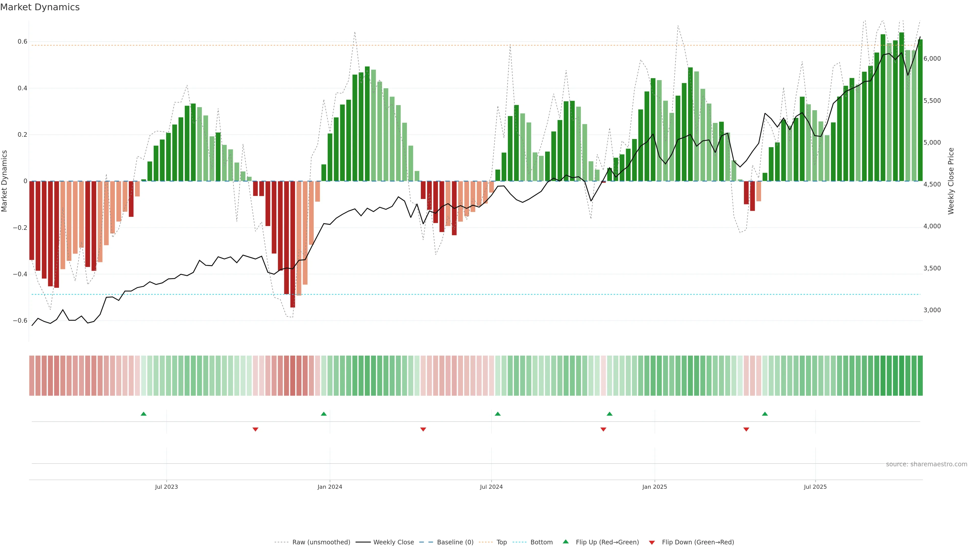
Task: Click the red flip-down marker between Jan 2024 and Jul 2024
Action: 423,429
